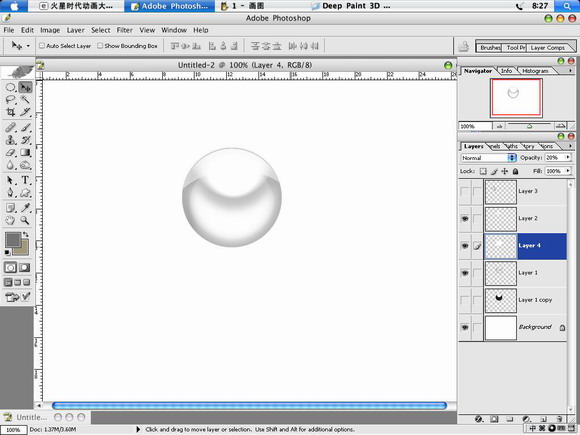Choose the Gradient tool
Viewport: 580px width, 435px height.
click(x=25, y=152)
